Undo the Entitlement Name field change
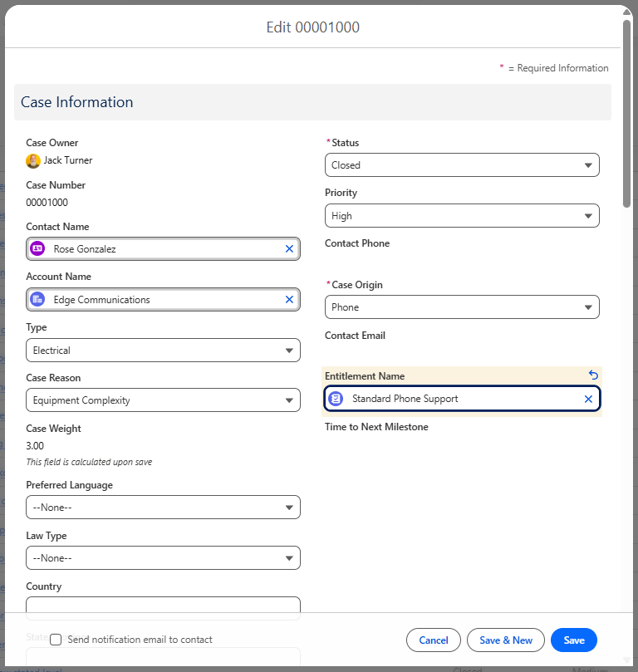 click(593, 375)
